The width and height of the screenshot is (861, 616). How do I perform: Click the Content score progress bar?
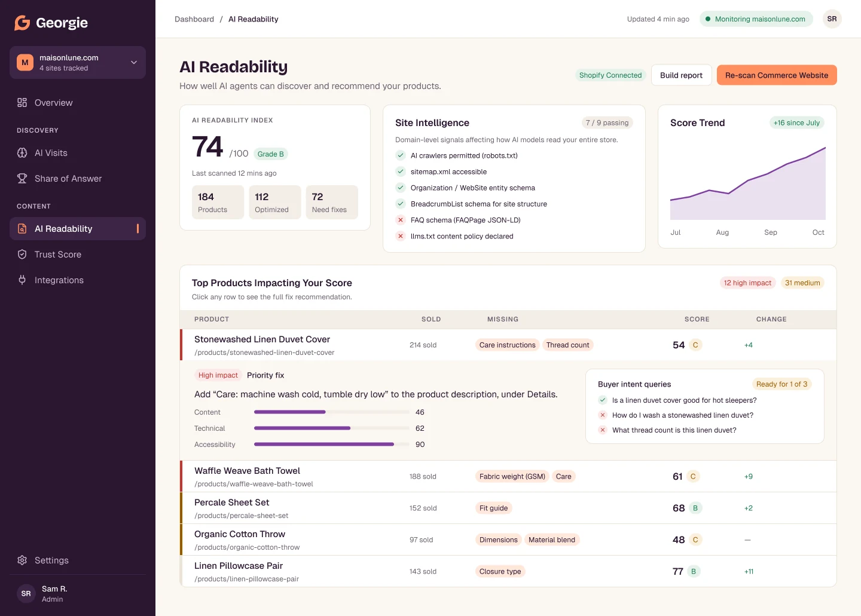(x=332, y=412)
